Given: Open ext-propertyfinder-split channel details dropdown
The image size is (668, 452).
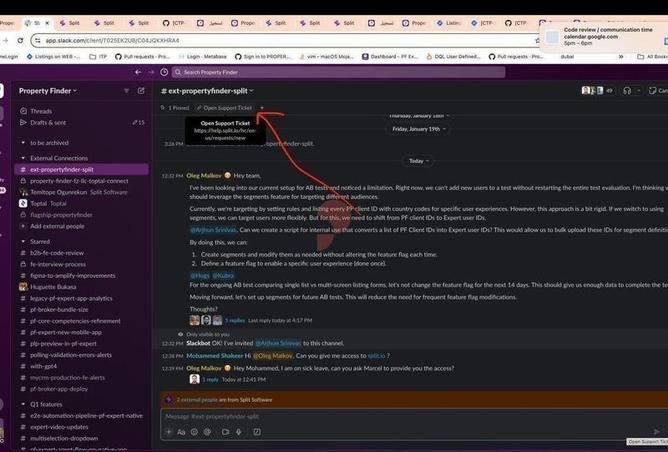Looking at the screenshot, I should click(207, 91).
